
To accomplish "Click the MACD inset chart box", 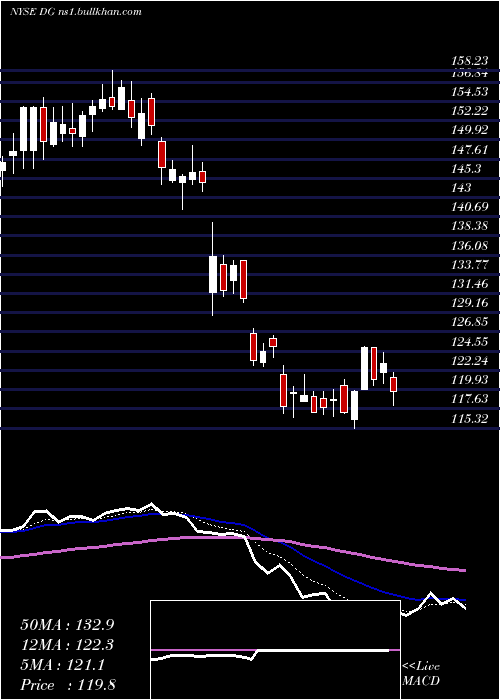I will click(x=275, y=650).
